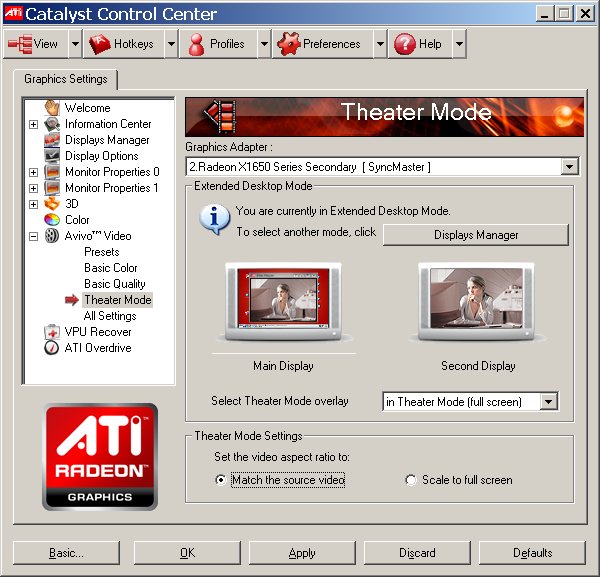Click the blue information bubble icon

[215, 220]
